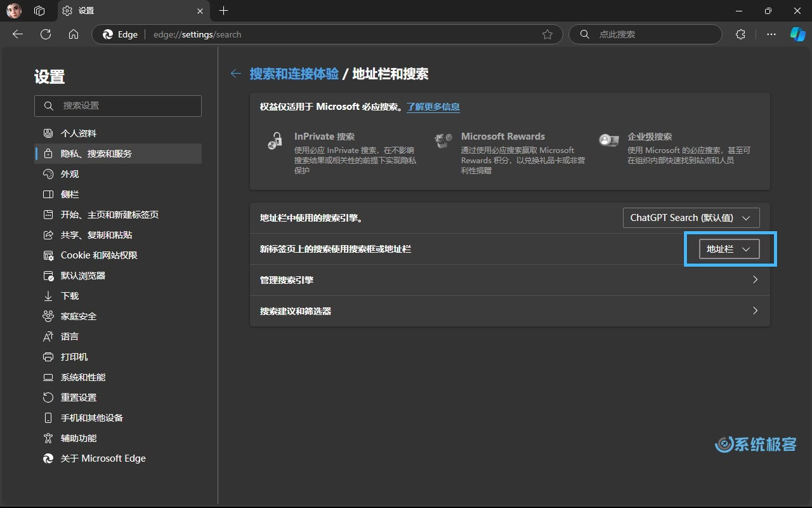Screen dimensions: 812x508
Task: Open the browser more options menu
Action: tap(771, 34)
